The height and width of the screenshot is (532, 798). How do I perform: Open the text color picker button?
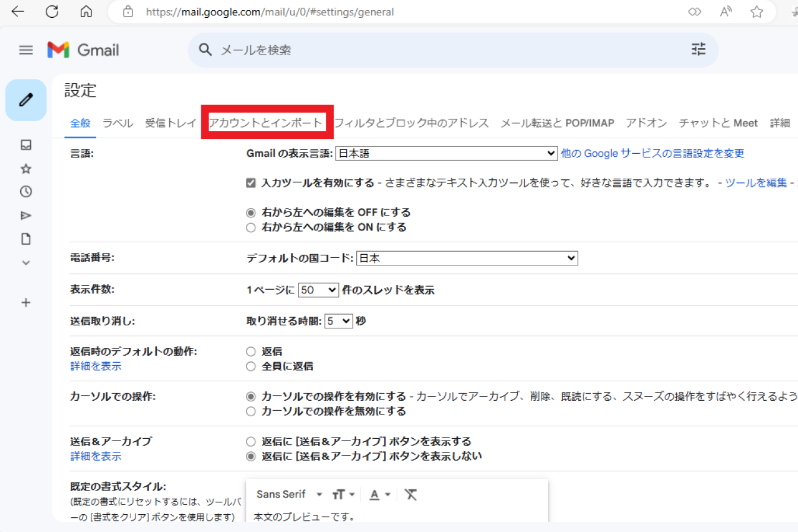coord(380,495)
